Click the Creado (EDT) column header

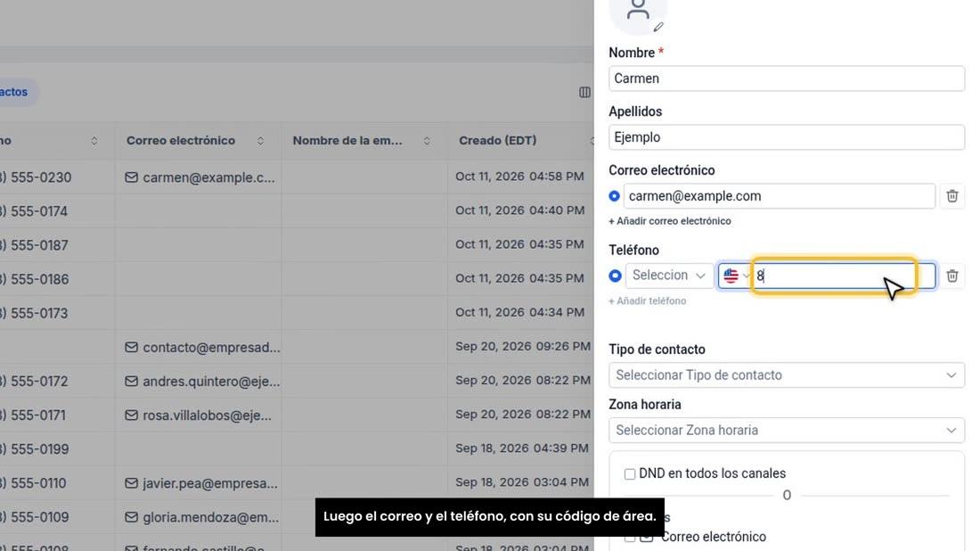click(497, 141)
